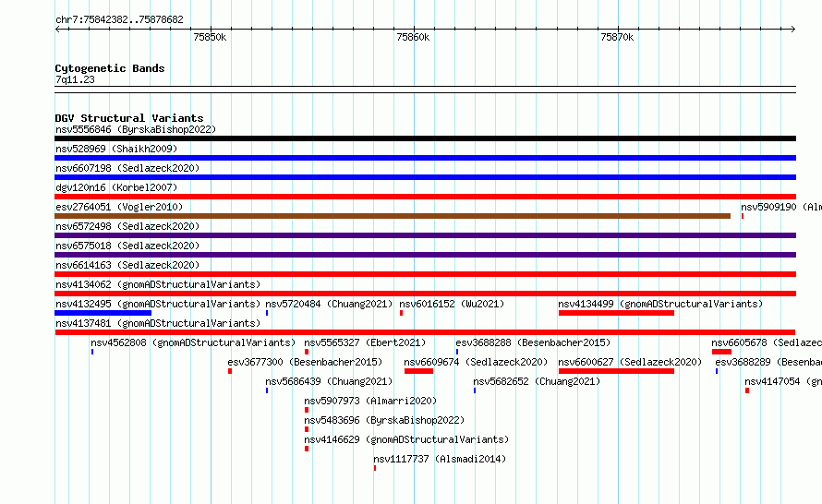The image size is (822, 504).
Task: Select short blue bar of nsv4132495
Action: (103, 313)
